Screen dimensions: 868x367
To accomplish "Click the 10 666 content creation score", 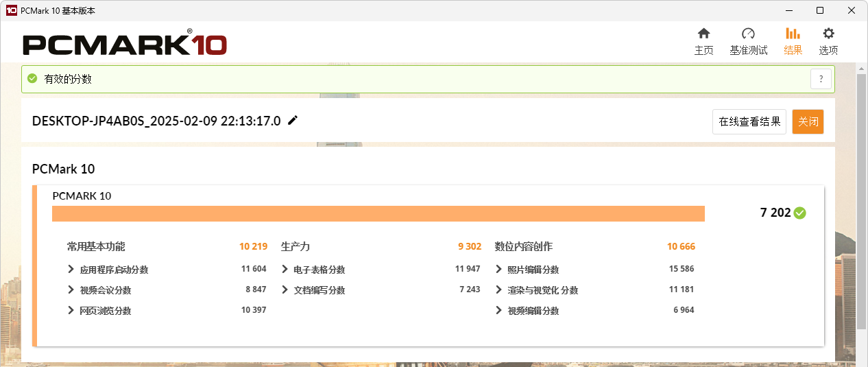I will 681,246.
